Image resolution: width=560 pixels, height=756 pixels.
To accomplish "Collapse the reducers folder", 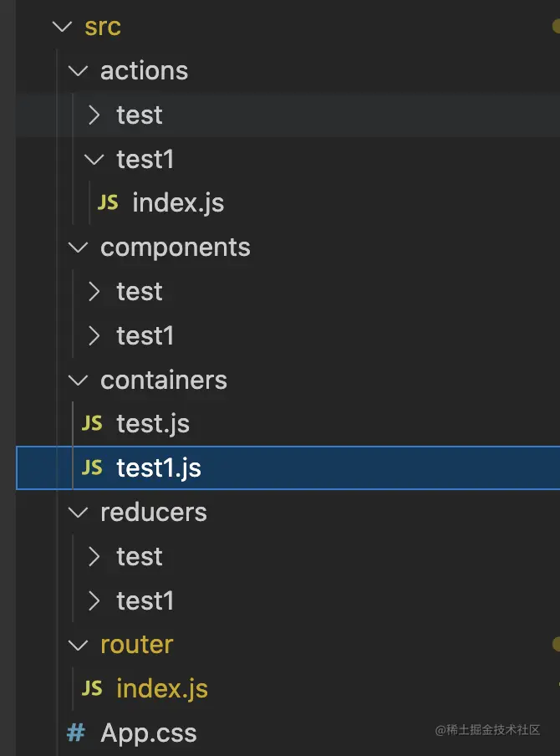I will coord(79,513).
